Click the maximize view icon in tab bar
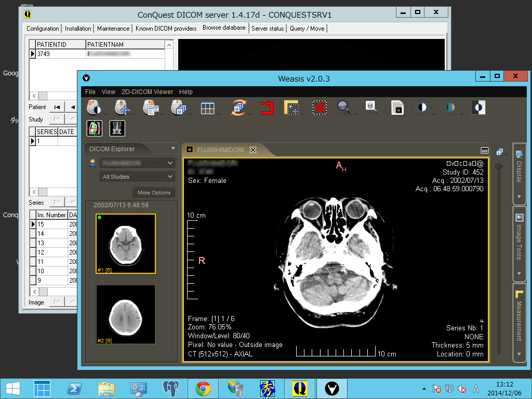Viewport: 532px width, 399px height. pos(485,150)
